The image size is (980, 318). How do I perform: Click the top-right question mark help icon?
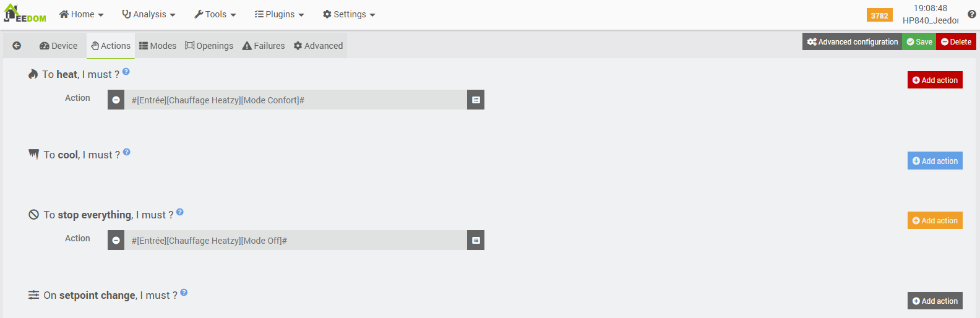972,14
